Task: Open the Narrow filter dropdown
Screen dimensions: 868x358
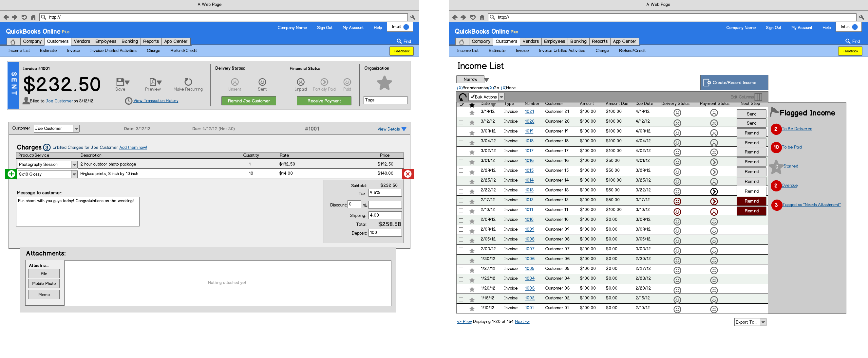Action: click(x=486, y=80)
